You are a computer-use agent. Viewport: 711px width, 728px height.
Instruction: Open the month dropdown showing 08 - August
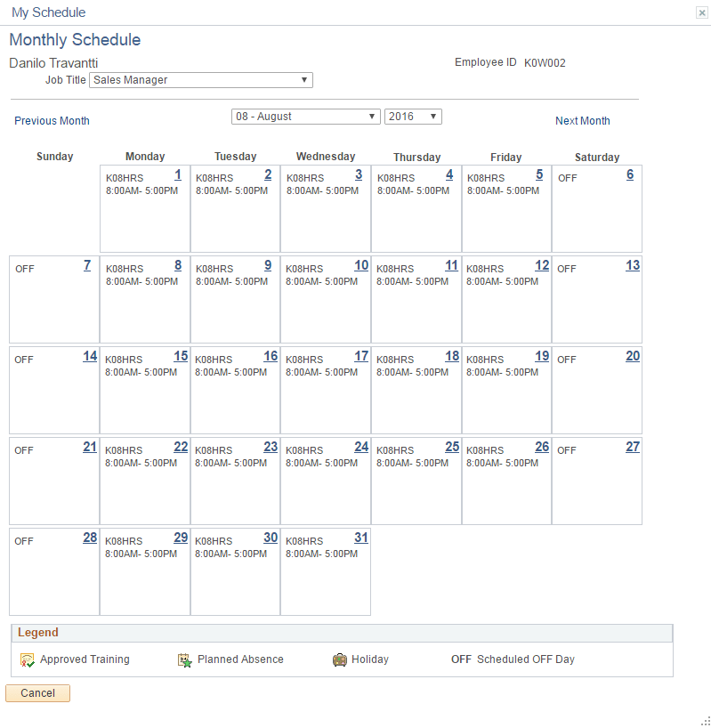point(371,116)
